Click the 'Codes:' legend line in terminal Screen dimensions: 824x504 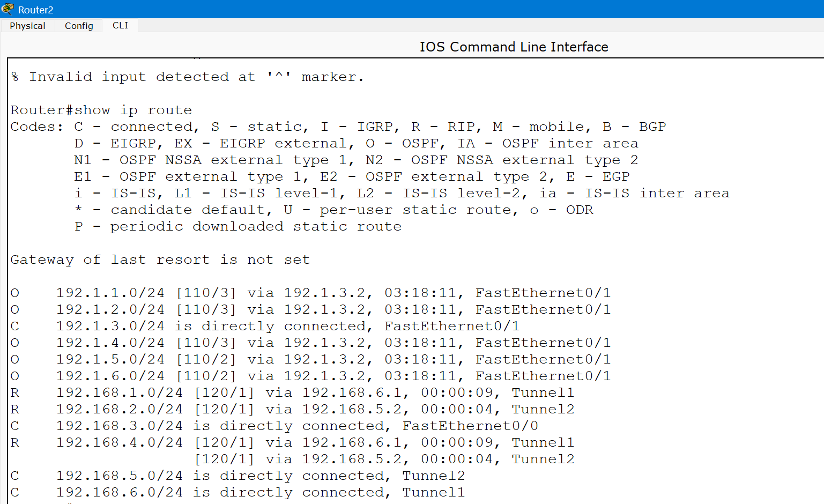(x=338, y=127)
